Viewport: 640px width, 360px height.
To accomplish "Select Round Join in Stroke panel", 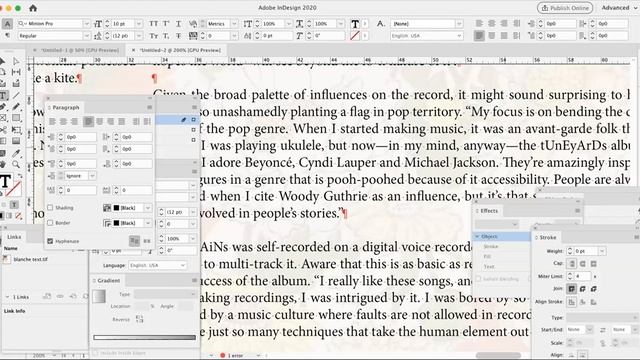I will (582, 289).
